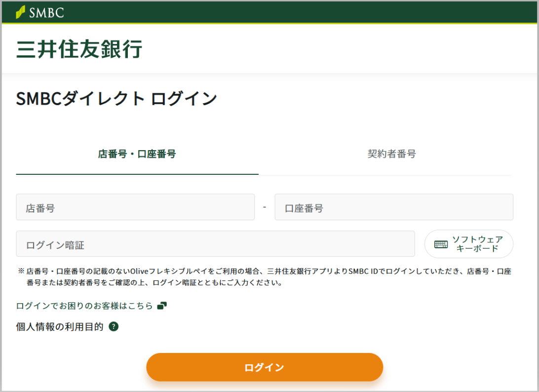
Task: Click the orange ログイン button
Action: [x=265, y=367]
